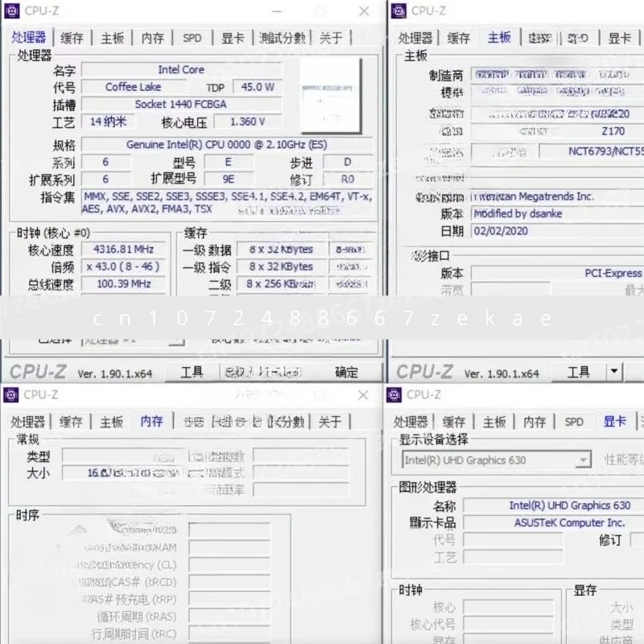Screen dimensions: 644x644
Task: Click the Modified by dsanke BIOS version
Action: (x=557, y=213)
